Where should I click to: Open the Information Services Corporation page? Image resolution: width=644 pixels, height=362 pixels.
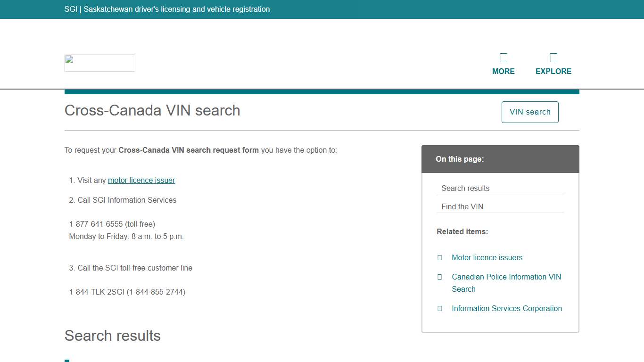(507, 308)
